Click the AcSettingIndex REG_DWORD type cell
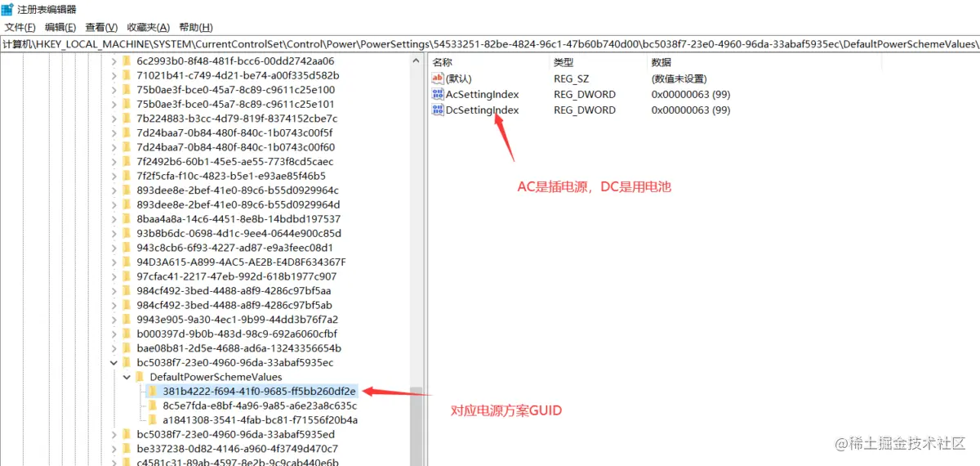This screenshot has height=466, width=980. (x=585, y=94)
